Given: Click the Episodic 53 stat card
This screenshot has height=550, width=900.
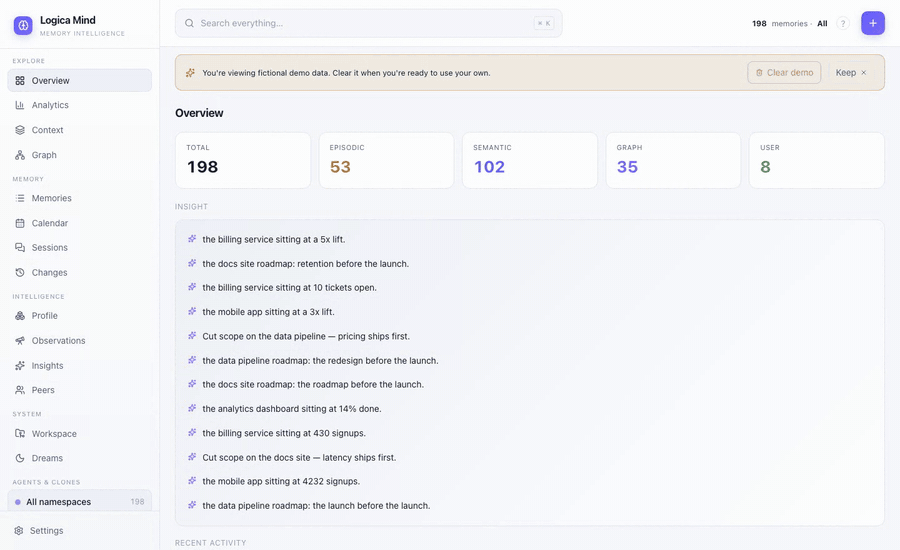Looking at the screenshot, I should tap(386, 160).
